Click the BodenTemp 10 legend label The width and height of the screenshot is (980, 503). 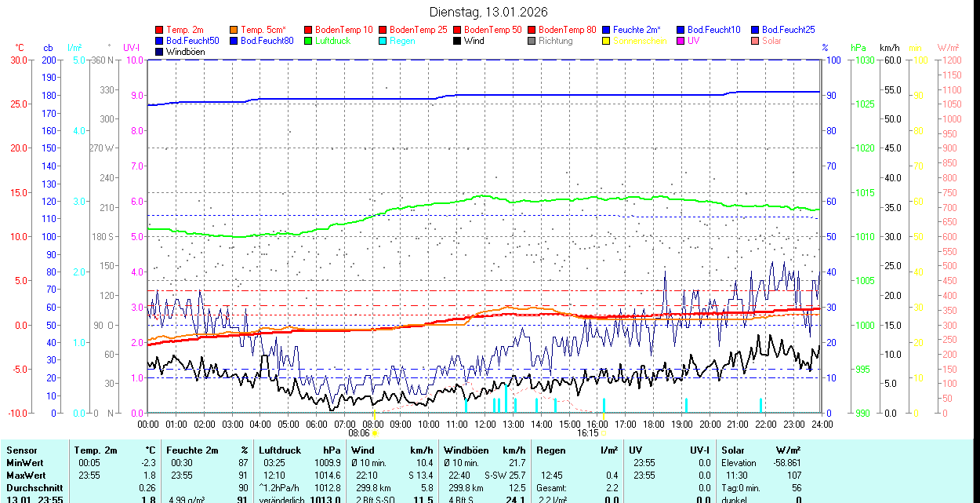(x=344, y=30)
